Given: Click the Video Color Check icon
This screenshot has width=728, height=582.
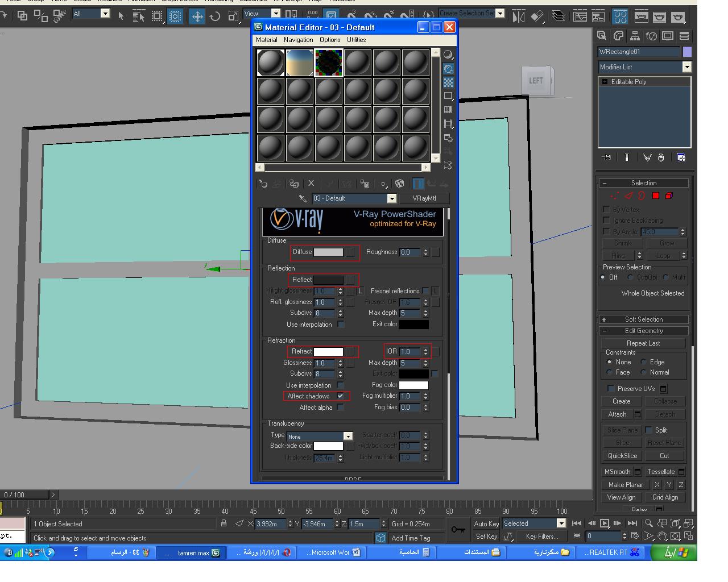Looking at the screenshot, I should tap(448, 110).
